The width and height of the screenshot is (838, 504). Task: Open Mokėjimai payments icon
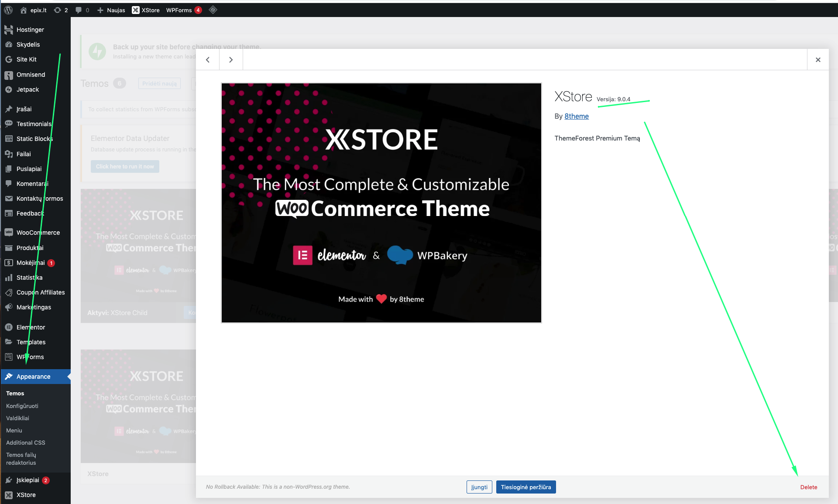click(x=9, y=263)
